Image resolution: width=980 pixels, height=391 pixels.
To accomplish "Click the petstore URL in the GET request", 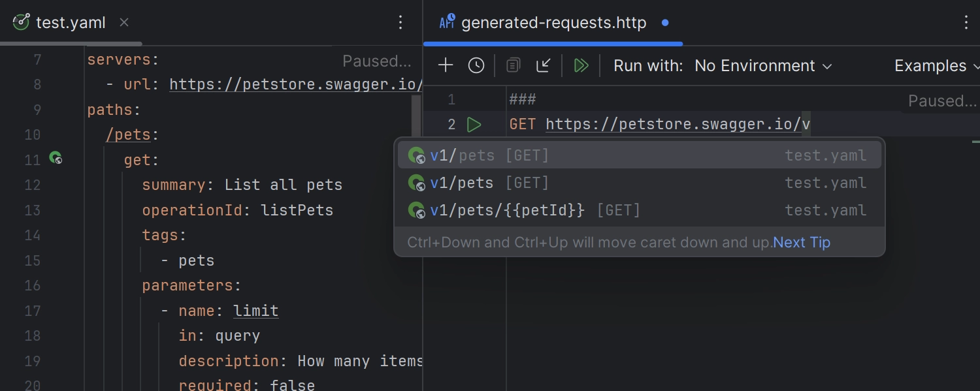I will (678, 124).
